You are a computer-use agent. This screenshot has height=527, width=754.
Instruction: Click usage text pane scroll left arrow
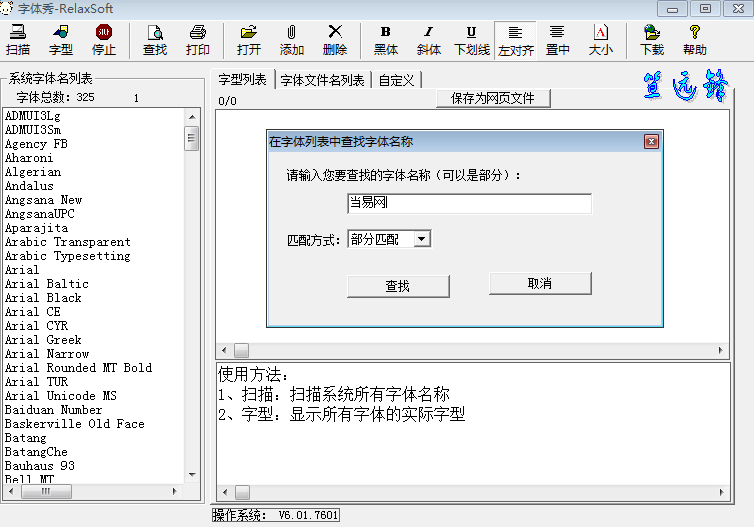pos(225,492)
